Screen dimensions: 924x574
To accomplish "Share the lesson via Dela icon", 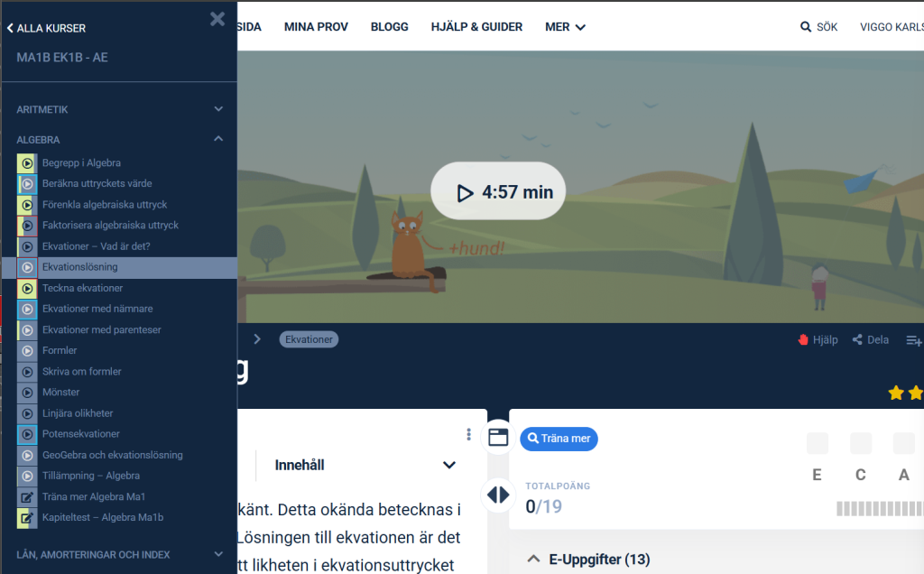I will (x=858, y=340).
